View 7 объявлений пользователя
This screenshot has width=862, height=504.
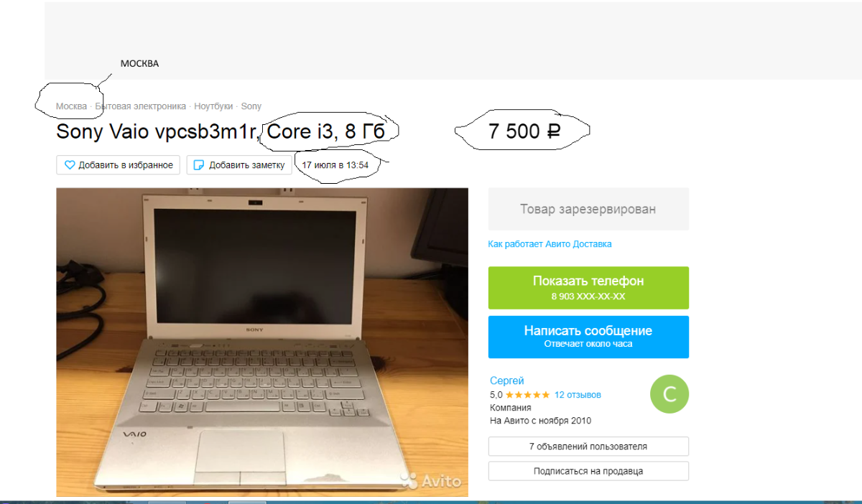tap(588, 447)
